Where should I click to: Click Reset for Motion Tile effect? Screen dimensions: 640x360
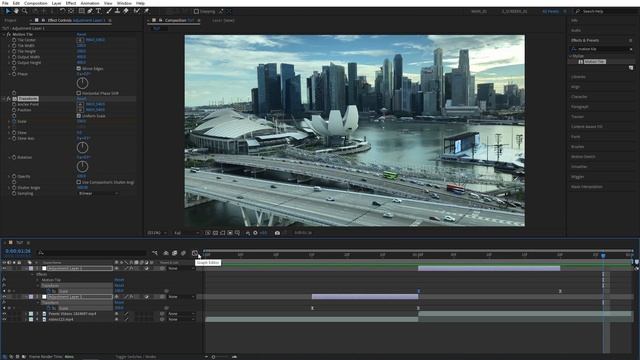pyautogui.click(x=81, y=34)
